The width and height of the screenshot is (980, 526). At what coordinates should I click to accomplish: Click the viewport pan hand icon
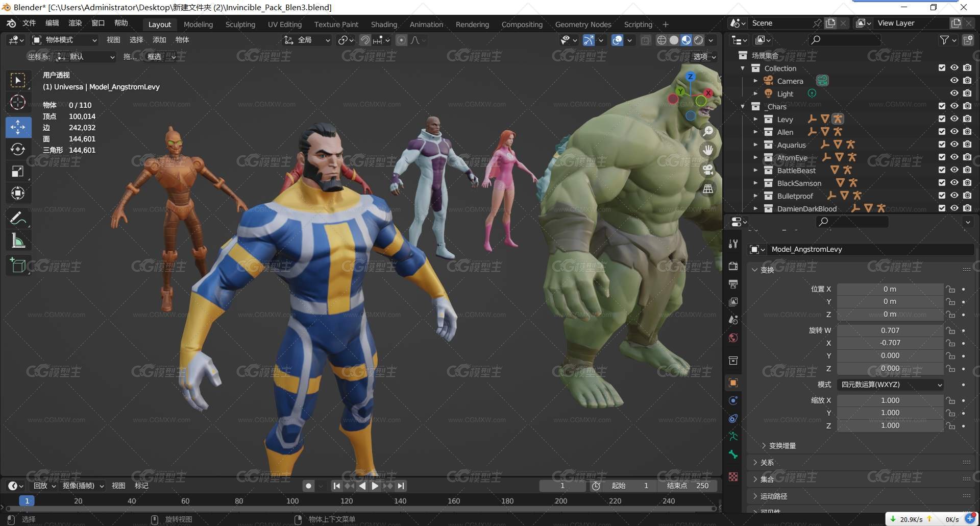(x=708, y=151)
